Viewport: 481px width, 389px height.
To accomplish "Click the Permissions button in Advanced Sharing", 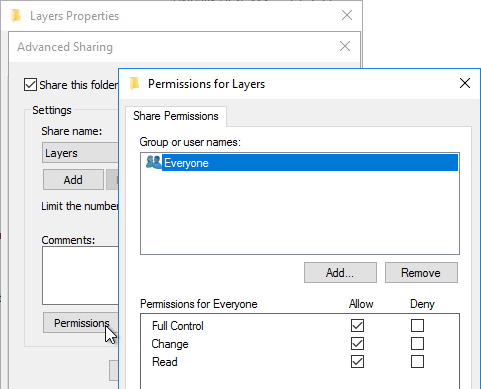I will click(x=81, y=323).
